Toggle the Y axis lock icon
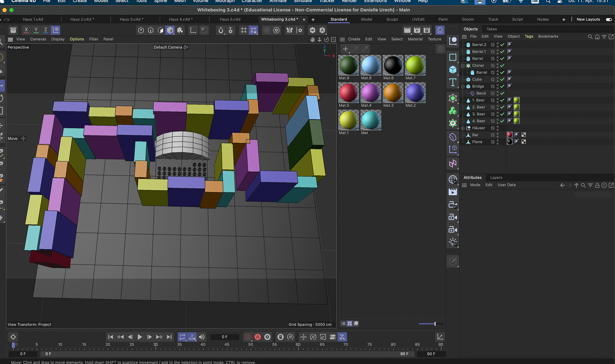 coord(36,30)
